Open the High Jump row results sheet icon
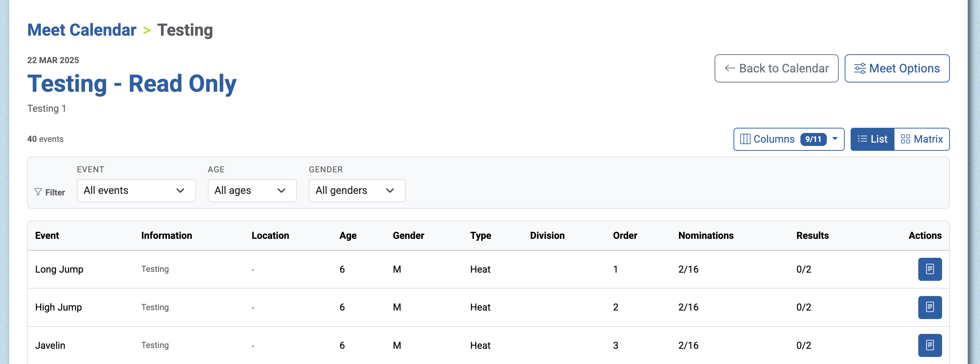This screenshot has width=980, height=364. 929,307
